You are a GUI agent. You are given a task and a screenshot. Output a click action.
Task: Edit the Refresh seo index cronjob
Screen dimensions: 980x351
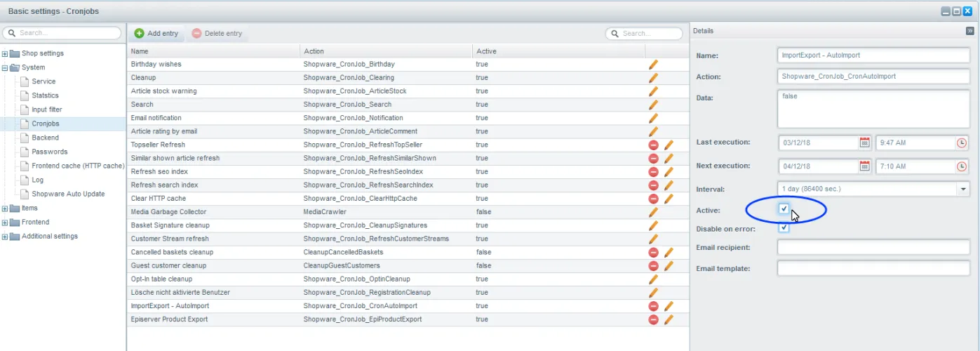(669, 171)
